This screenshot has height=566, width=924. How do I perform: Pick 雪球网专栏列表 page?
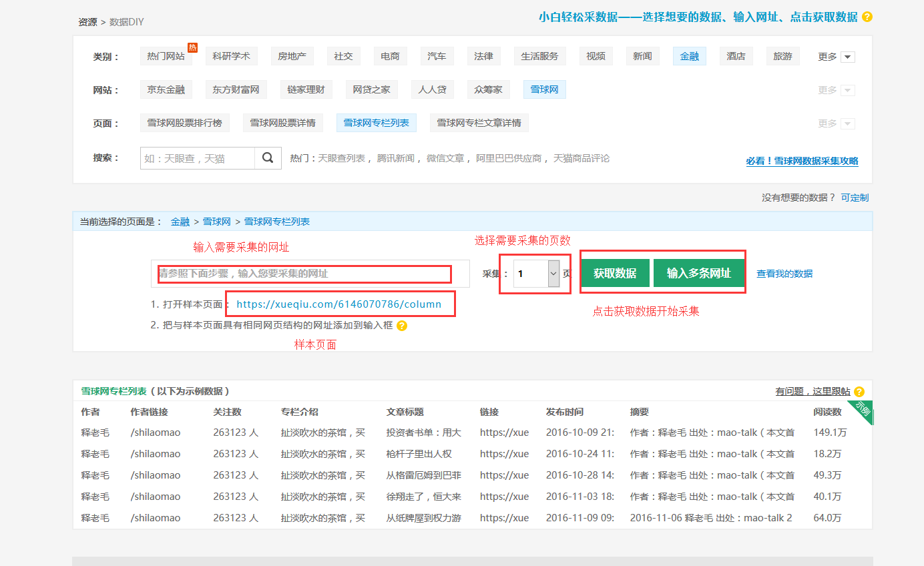(377, 123)
